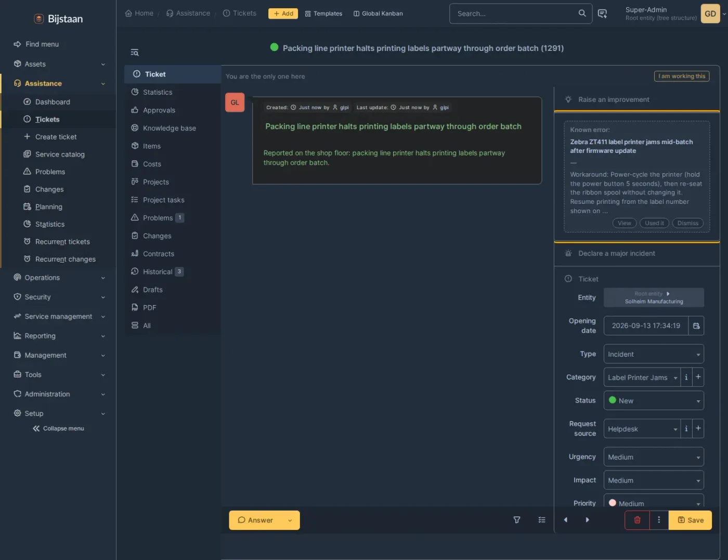Open the Problems tab with badge
The width and height of the screenshot is (728, 560).
[172, 218]
